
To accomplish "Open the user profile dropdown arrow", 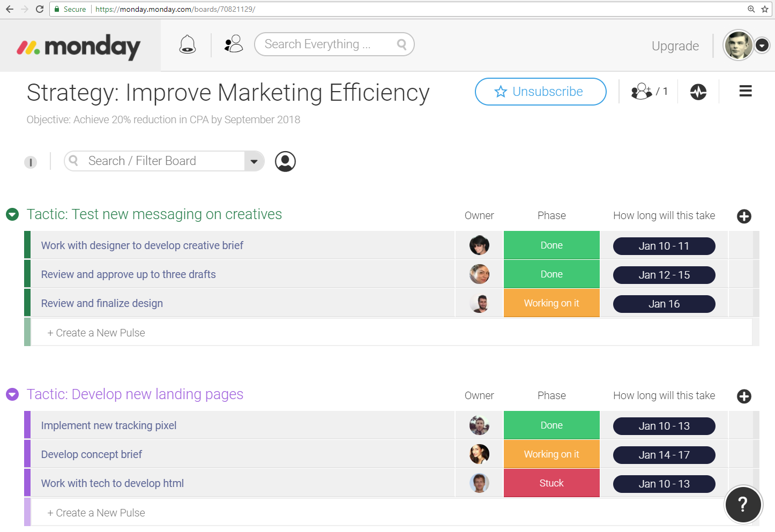I will pyautogui.click(x=762, y=46).
